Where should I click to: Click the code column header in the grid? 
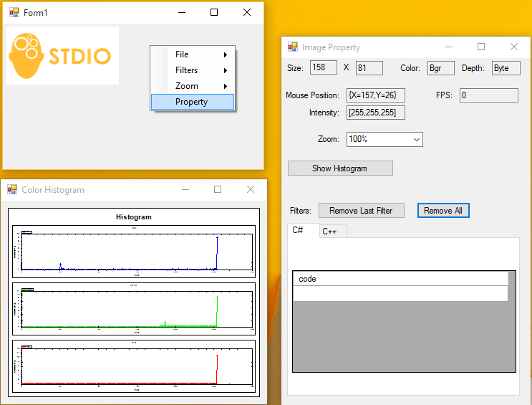point(400,279)
